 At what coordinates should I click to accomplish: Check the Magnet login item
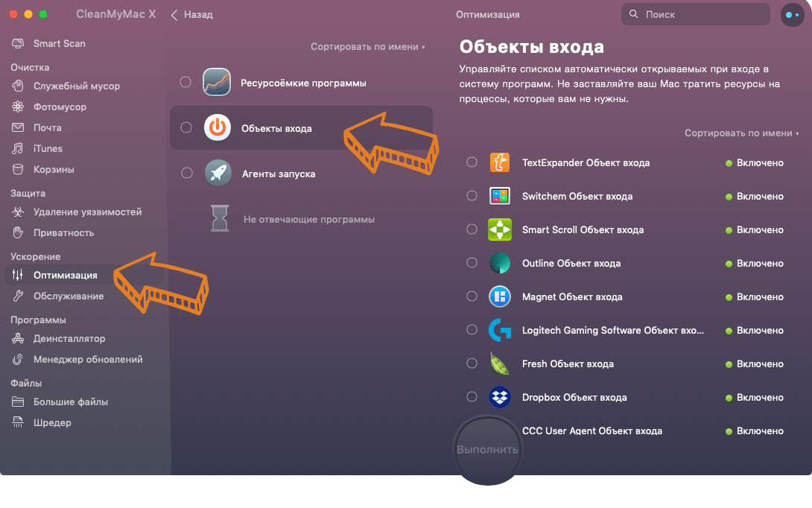point(472,296)
